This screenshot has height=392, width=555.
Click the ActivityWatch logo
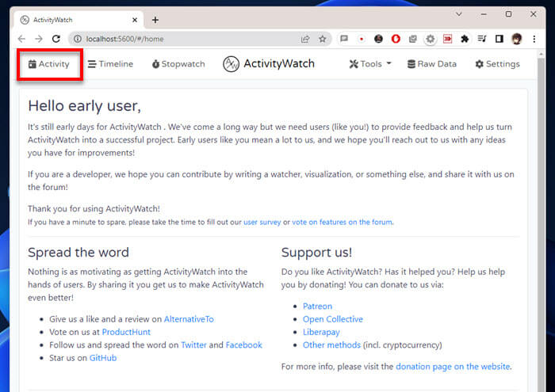pos(268,64)
